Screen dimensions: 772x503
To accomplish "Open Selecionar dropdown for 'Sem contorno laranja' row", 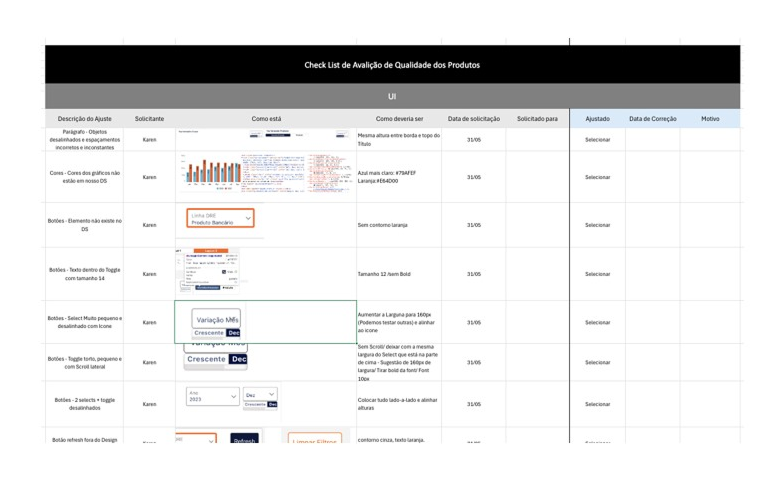I will (x=597, y=225).
